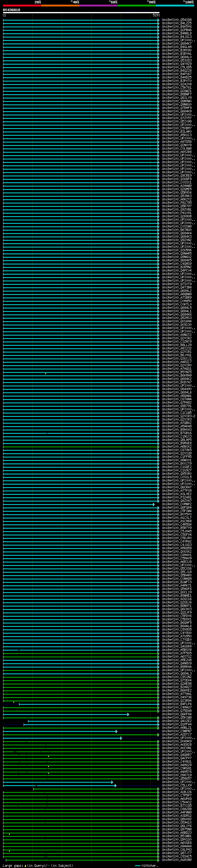Click hit label UniRef100_Q95XR0
This screenshot has width=197, height=868.
[x=177, y=474]
